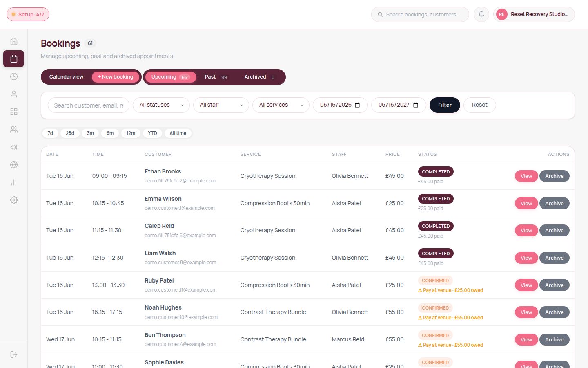Archive Ruby Patel booking

554,285
